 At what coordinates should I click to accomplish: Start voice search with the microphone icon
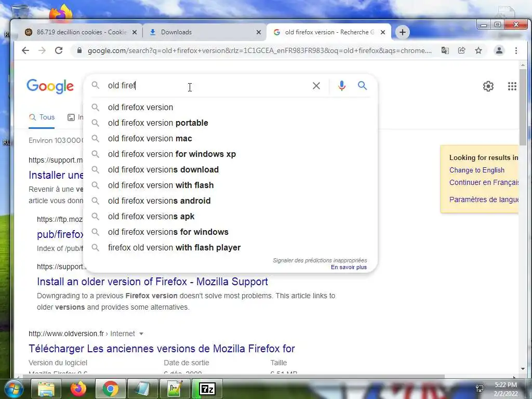(x=342, y=86)
